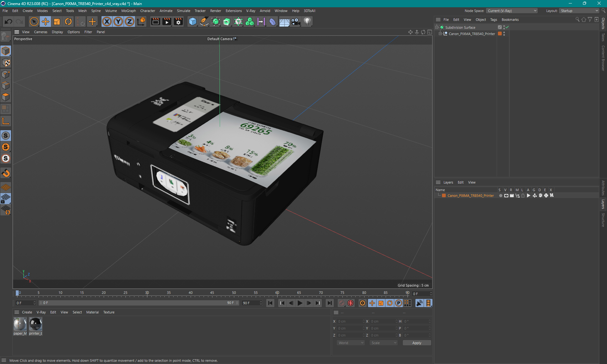Click the Camera object icon
This screenshot has height=364, width=607.
(x=296, y=21)
